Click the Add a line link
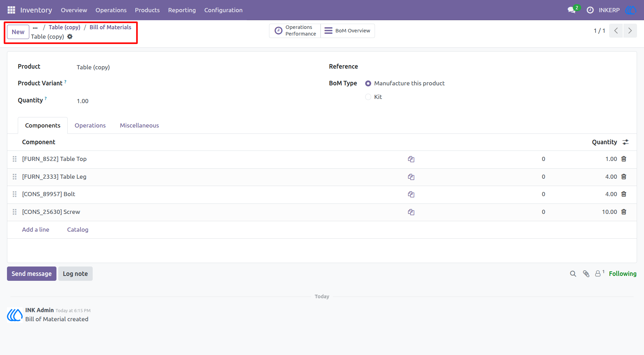Screen dimensions: 644x355 point(36,230)
